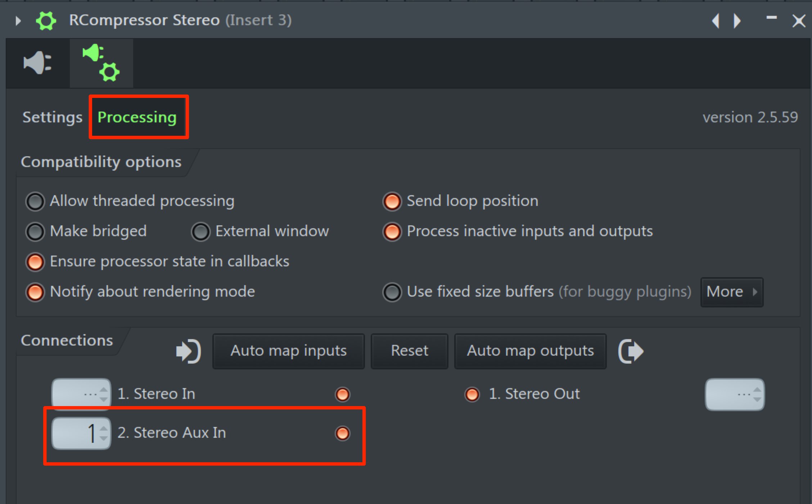Screen dimensions: 812x504
Task: Click the inputs arrow icon in Connections
Action: click(188, 351)
